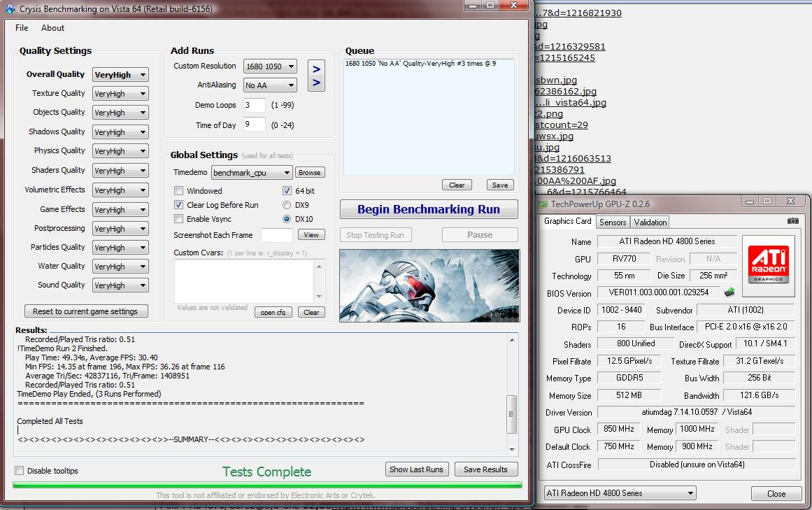
Task: Click the ATI Radeon logo in GPU-Z
Action: tap(769, 266)
